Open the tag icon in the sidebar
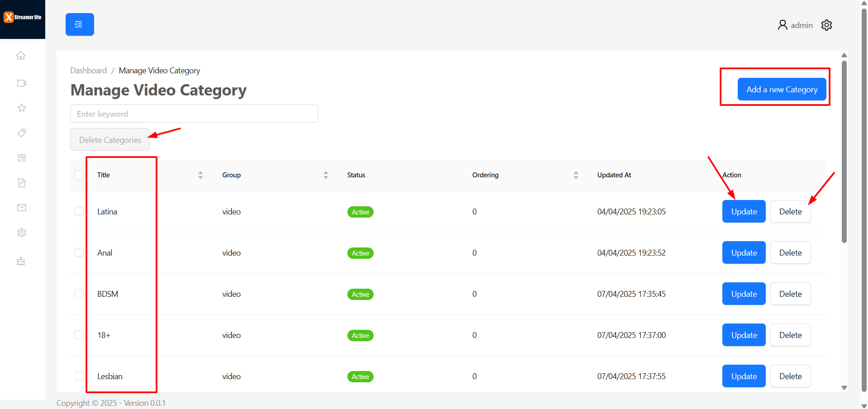 pos(21,133)
